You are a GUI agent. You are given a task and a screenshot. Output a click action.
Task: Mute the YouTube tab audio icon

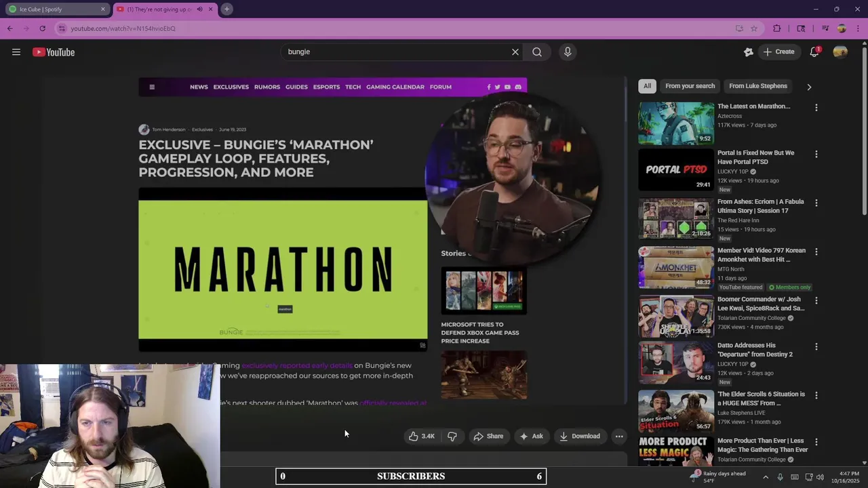[x=199, y=9]
